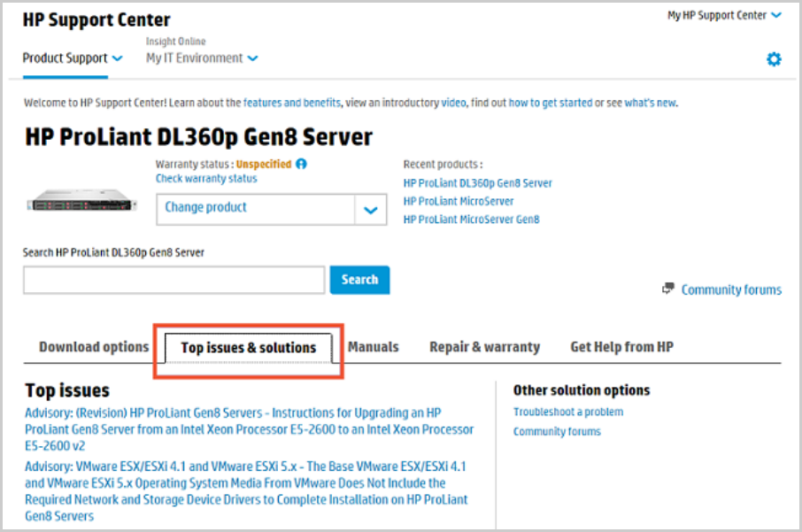The height and width of the screenshot is (532, 802).
Task: Open recent product HP ProLiant MicroServer
Action: tap(459, 201)
